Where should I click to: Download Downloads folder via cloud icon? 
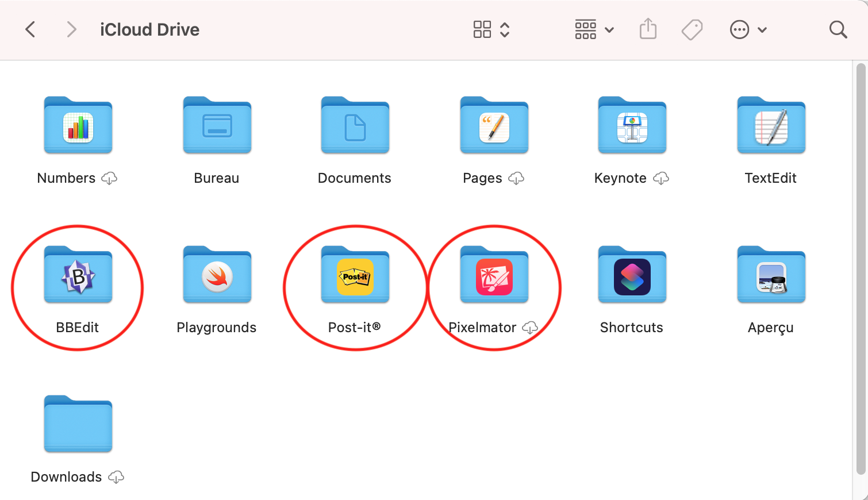(116, 478)
